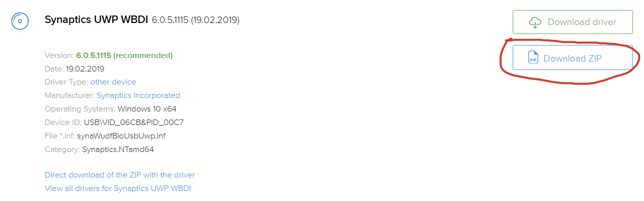Open the 'other device' driver type link
The width and height of the screenshot is (644, 201).
[113, 82]
